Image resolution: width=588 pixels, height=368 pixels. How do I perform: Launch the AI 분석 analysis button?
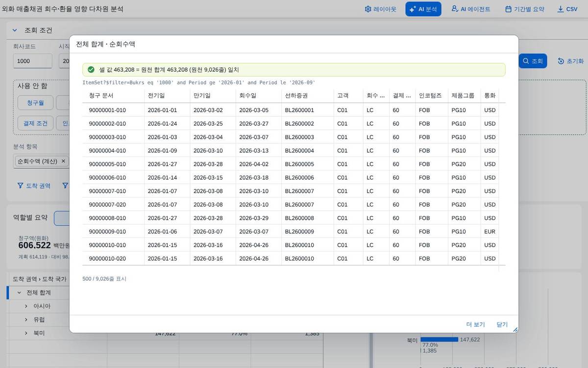(423, 9)
